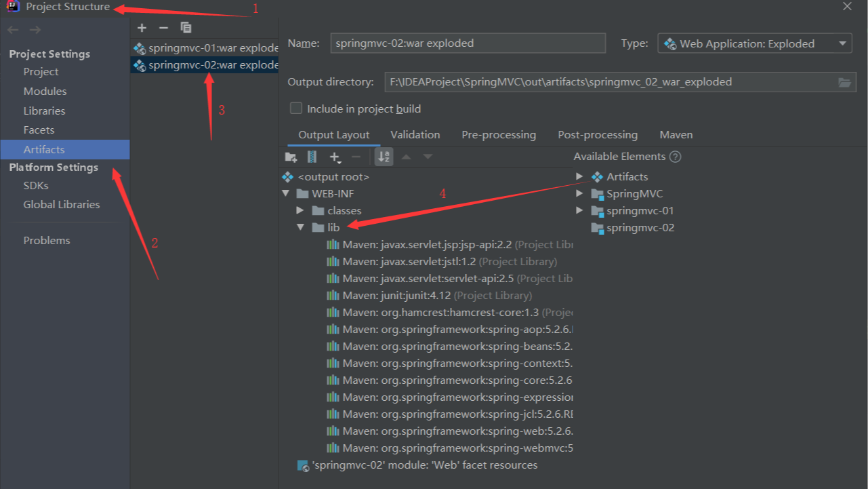Toggle sort elements by names and types
Viewport: 868px width, 489px height.
click(x=384, y=157)
